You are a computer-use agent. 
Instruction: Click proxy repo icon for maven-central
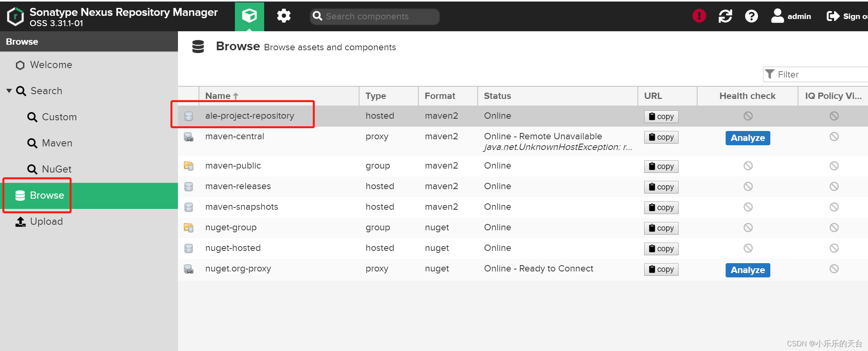tap(189, 137)
